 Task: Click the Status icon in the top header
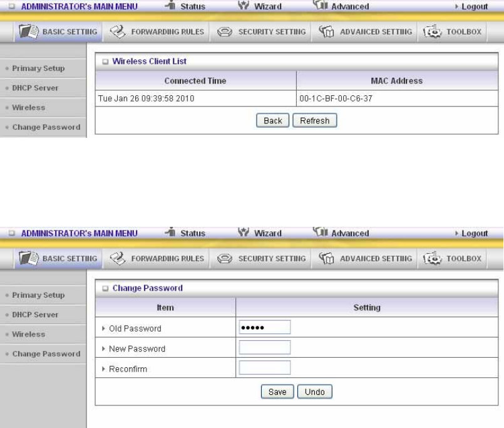pos(170,5)
